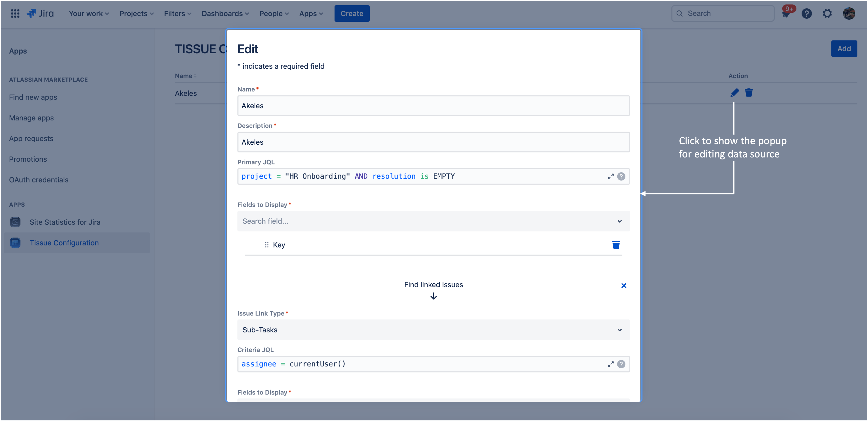Open the user profile avatar
This screenshot has height=421, width=868.
[x=849, y=13]
